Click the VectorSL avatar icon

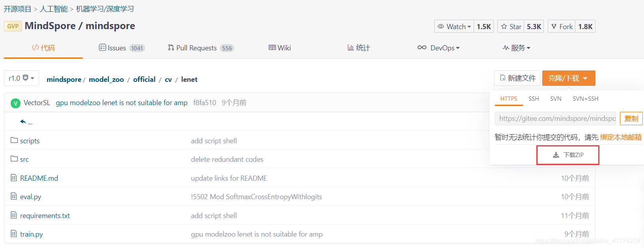click(15, 103)
